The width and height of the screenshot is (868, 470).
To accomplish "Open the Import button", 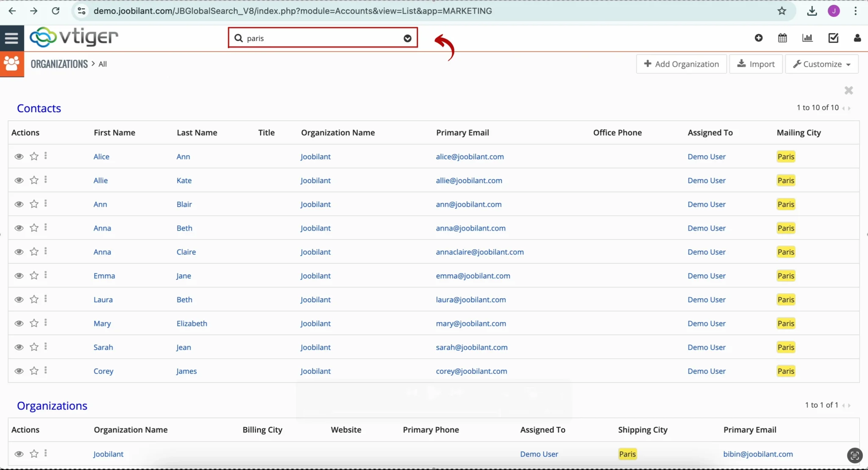I will [756, 64].
